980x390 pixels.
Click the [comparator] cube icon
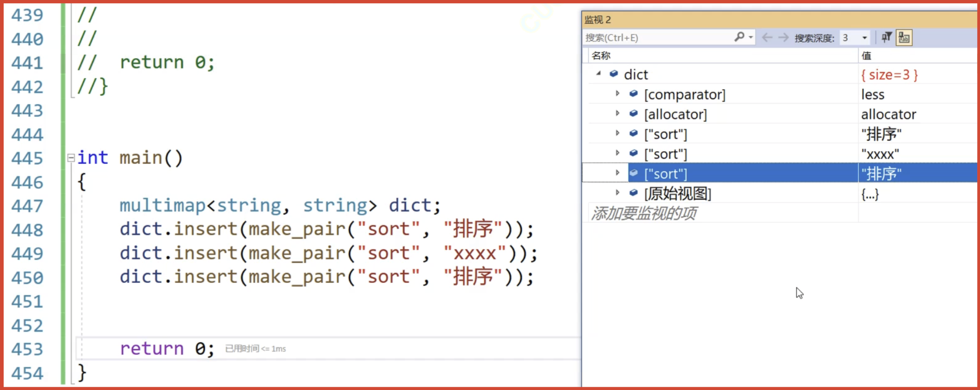coord(633,94)
